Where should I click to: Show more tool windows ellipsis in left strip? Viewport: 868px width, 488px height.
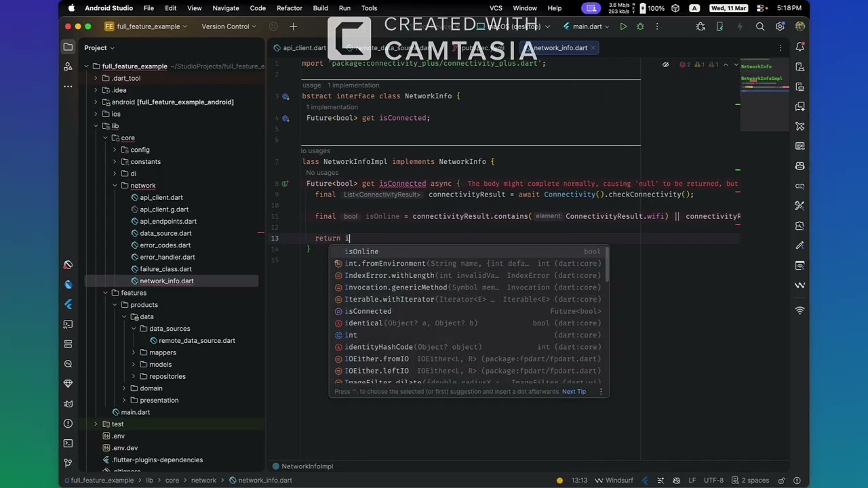point(68,87)
